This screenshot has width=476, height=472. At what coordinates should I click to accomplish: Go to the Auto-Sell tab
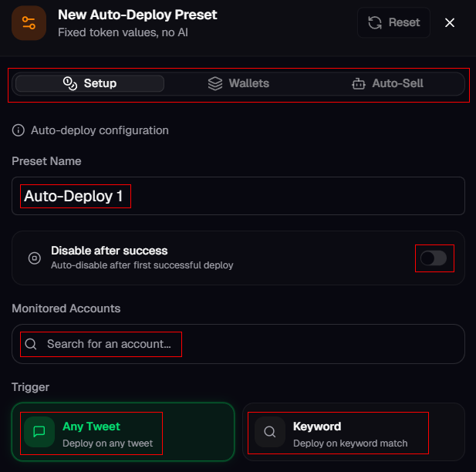(x=387, y=83)
